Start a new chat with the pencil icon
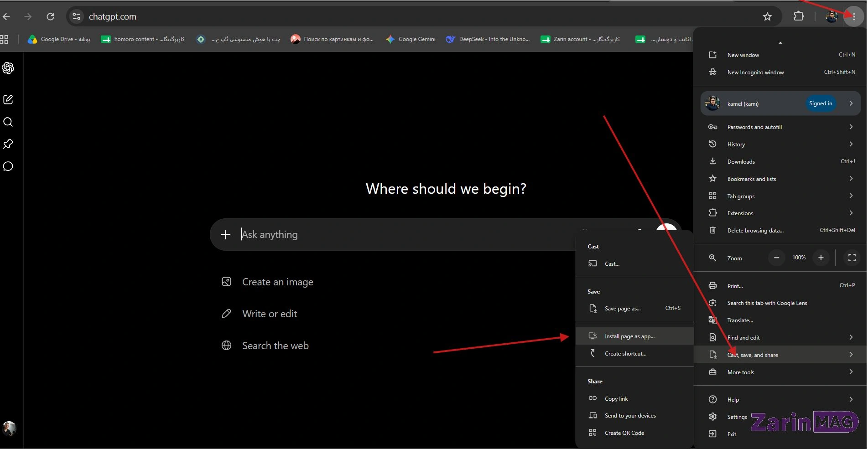The width and height of the screenshot is (868, 449). (x=8, y=99)
